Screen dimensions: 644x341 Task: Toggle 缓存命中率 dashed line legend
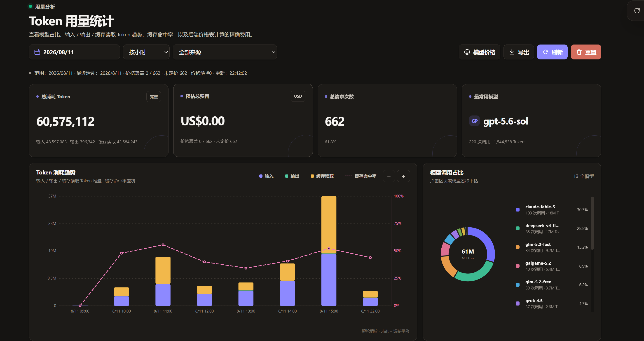tap(361, 176)
